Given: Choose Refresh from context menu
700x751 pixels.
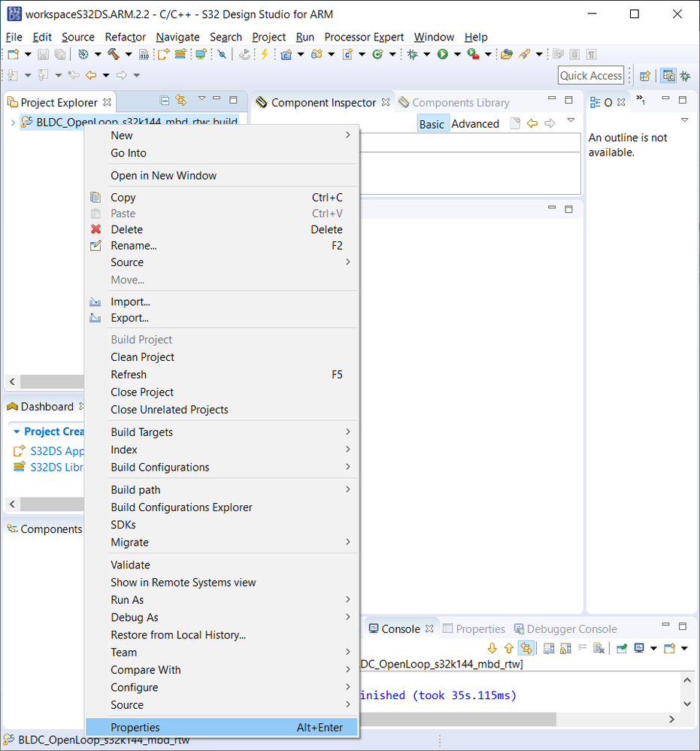Looking at the screenshot, I should pos(222,374).
